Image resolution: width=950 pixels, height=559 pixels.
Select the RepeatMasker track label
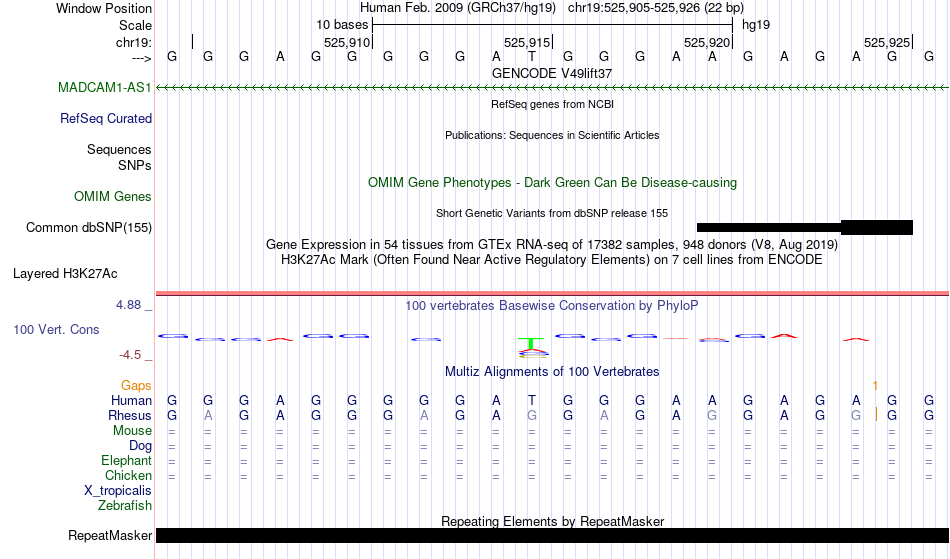click(x=110, y=535)
